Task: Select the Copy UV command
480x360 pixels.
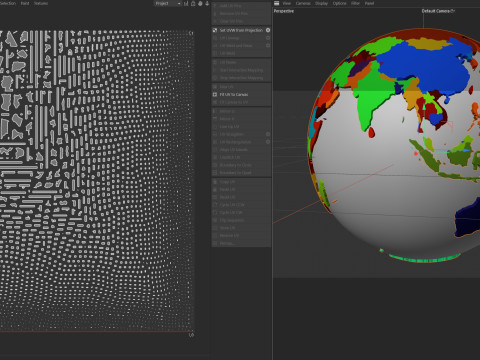Action: click(x=242, y=182)
